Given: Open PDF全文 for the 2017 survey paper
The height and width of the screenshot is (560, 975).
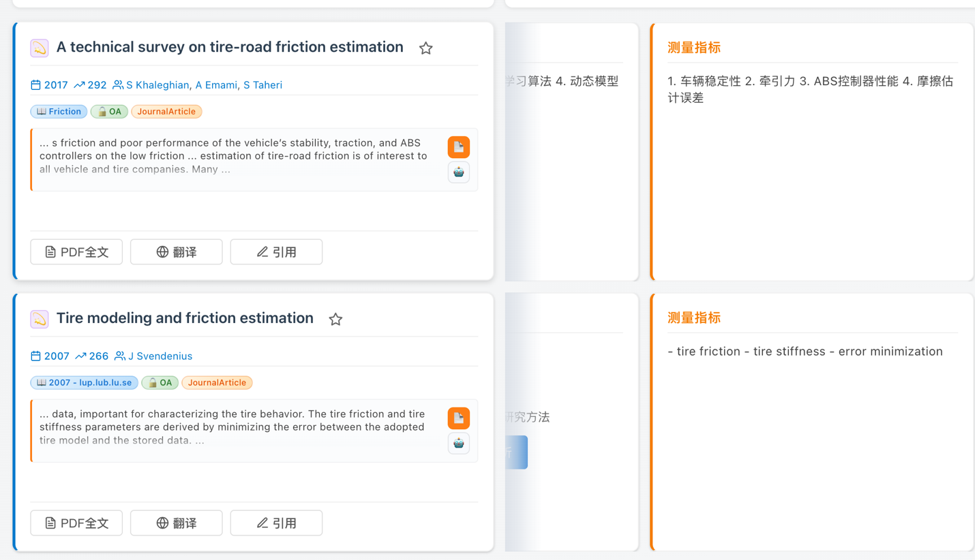Looking at the screenshot, I should click(x=76, y=252).
